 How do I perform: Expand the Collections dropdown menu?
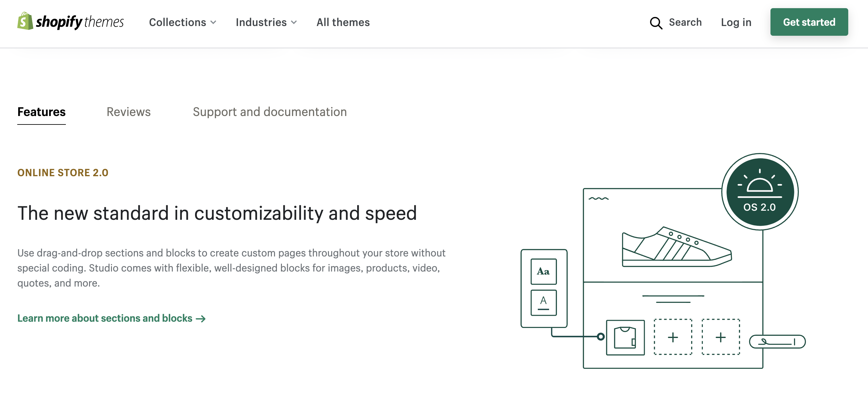(x=177, y=22)
